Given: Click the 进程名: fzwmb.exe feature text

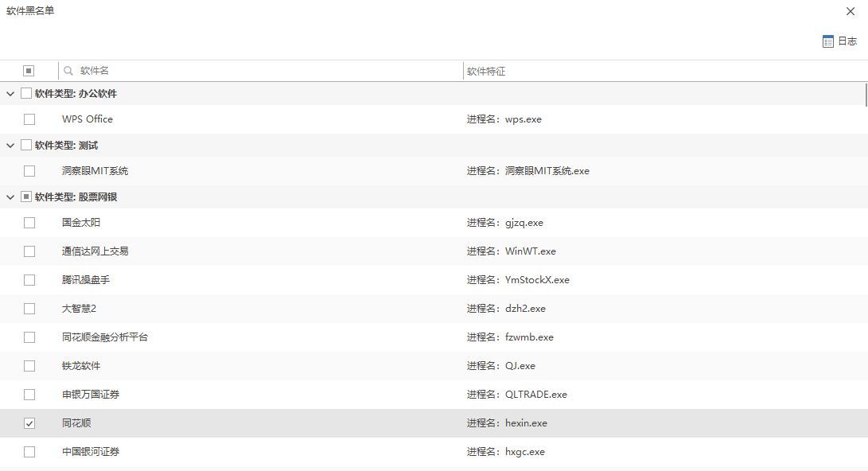Looking at the screenshot, I should click(x=511, y=337).
